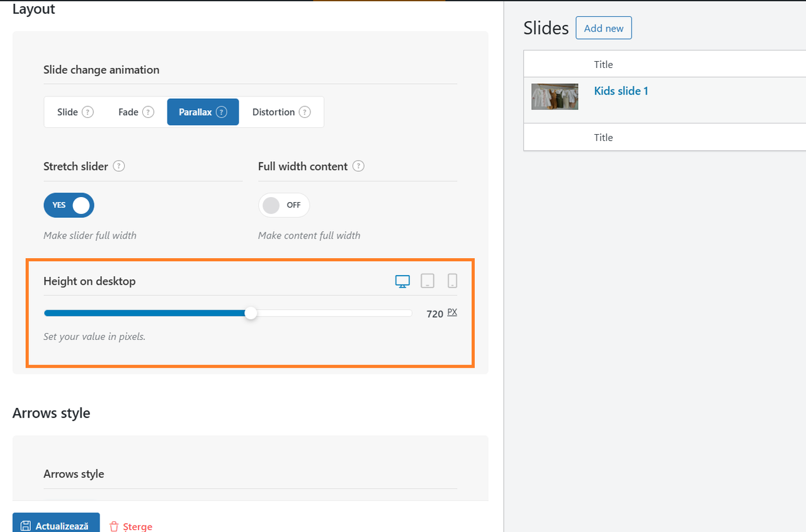
Task: Open help tooltip next to Fade option
Action: point(148,112)
